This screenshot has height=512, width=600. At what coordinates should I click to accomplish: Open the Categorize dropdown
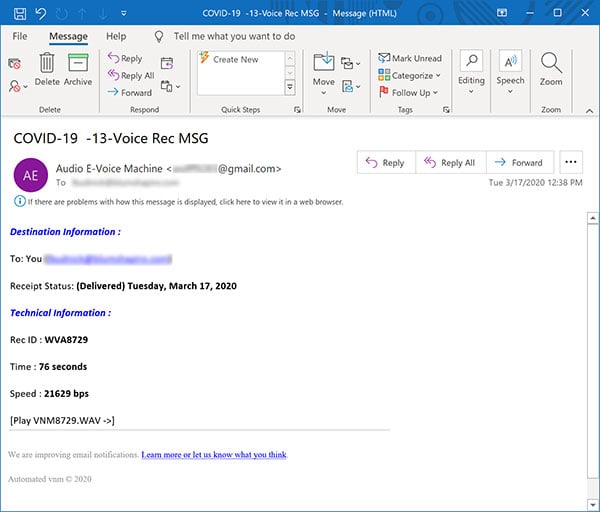point(409,75)
